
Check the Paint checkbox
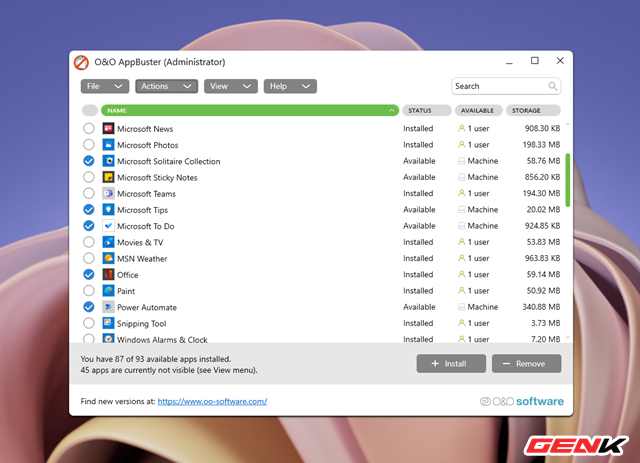coord(89,291)
